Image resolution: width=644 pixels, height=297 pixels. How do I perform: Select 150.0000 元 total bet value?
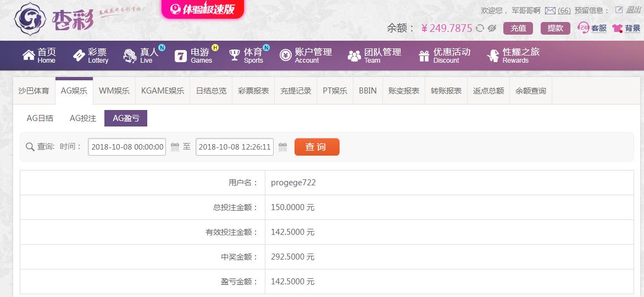[x=292, y=207]
